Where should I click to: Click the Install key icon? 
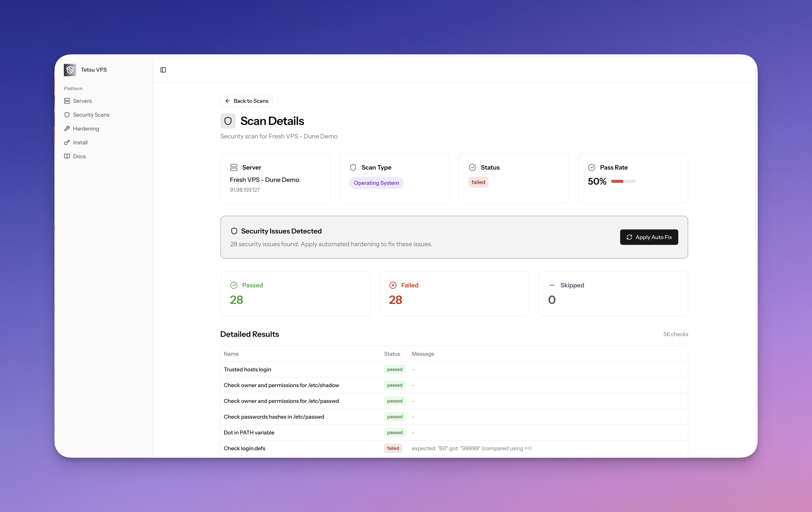click(67, 142)
